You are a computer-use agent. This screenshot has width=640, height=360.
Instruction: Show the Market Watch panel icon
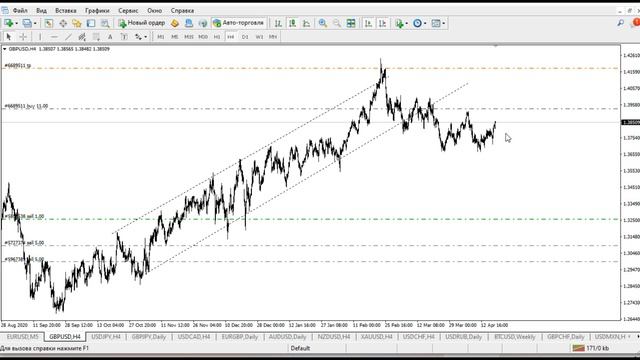[49, 23]
